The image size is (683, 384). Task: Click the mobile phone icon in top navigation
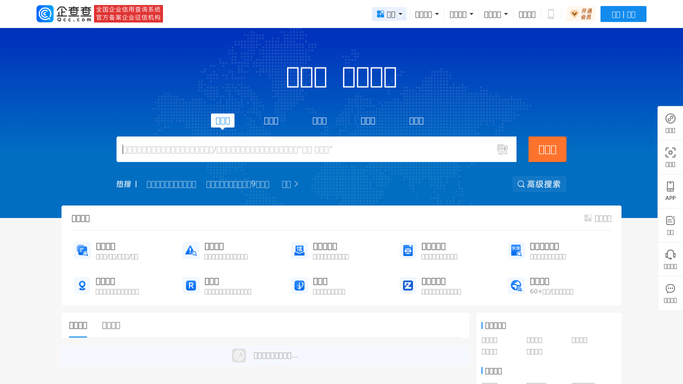pos(551,14)
